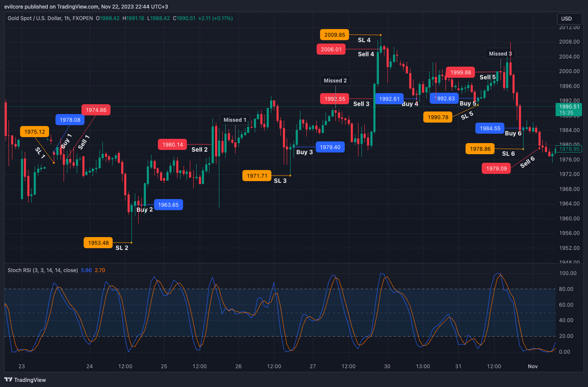Click the Buy 3 text annotation
Image resolution: width=588 pixels, height=387 pixels.
(304, 152)
